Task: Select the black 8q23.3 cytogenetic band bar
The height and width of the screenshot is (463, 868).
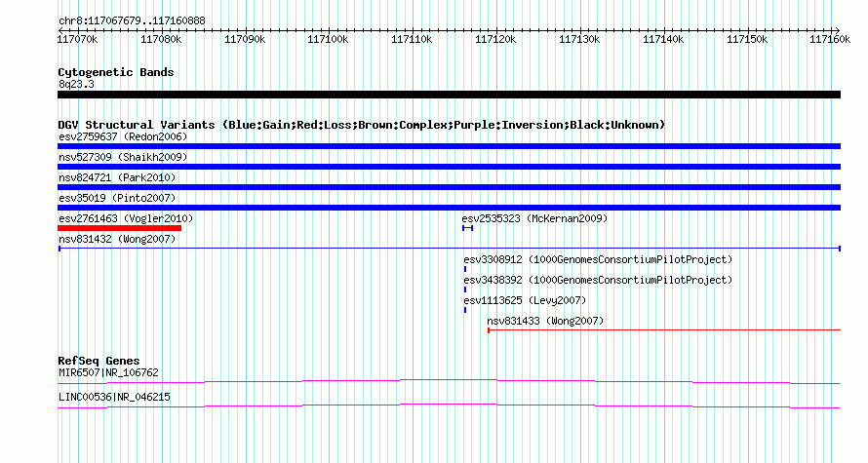Action: 449,95
